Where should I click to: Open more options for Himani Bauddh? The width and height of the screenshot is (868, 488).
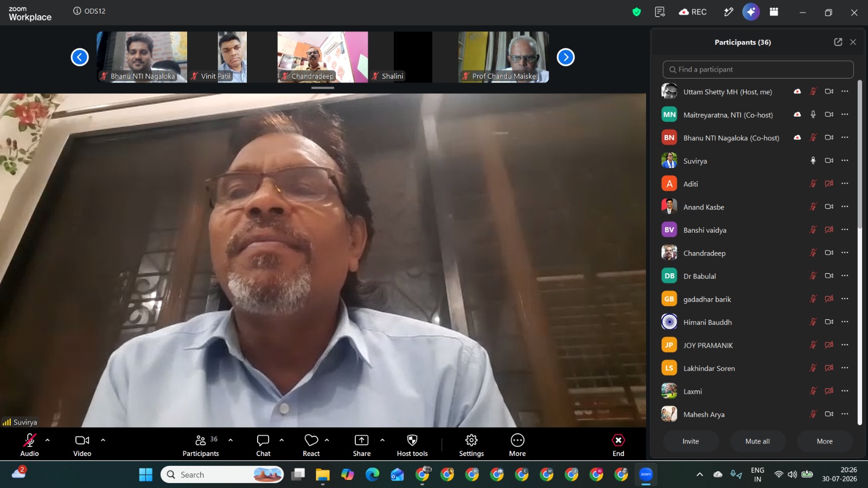[x=845, y=322]
